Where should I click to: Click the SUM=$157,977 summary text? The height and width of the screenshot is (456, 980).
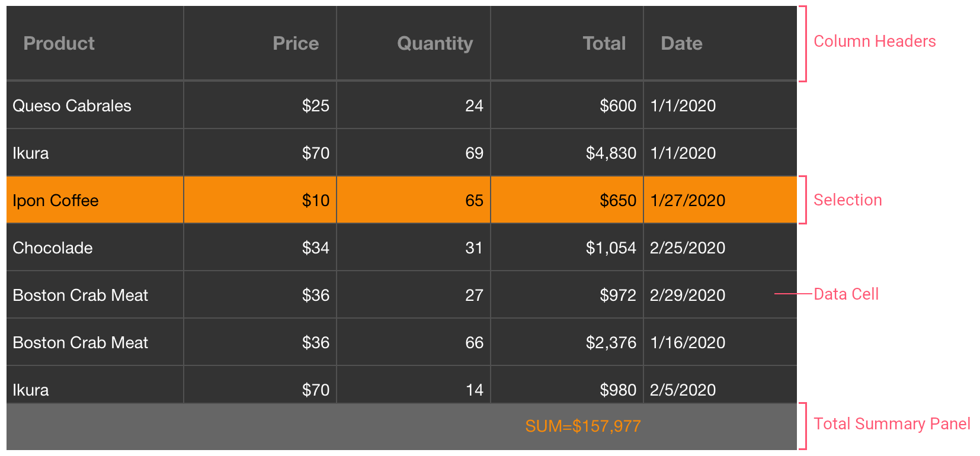click(x=582, y=426)
